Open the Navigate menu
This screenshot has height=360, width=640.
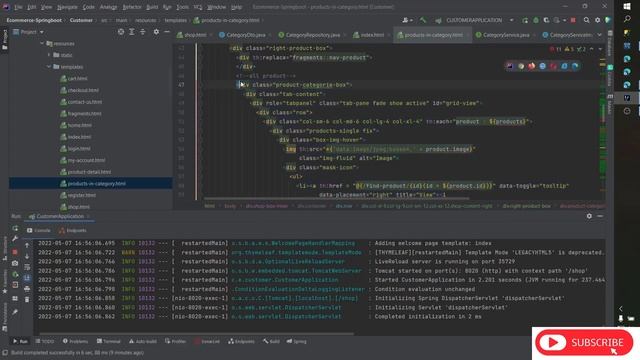click(67, 7)
